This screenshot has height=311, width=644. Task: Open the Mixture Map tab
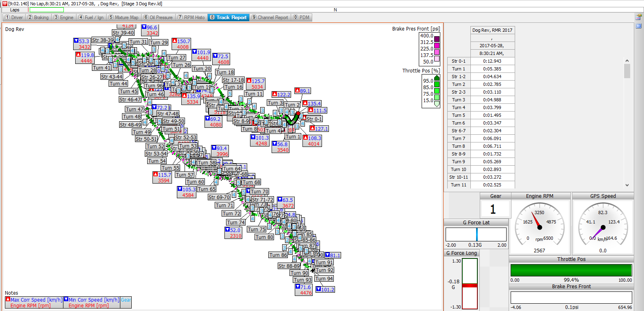pyautogui.click(x=124, y=18)
